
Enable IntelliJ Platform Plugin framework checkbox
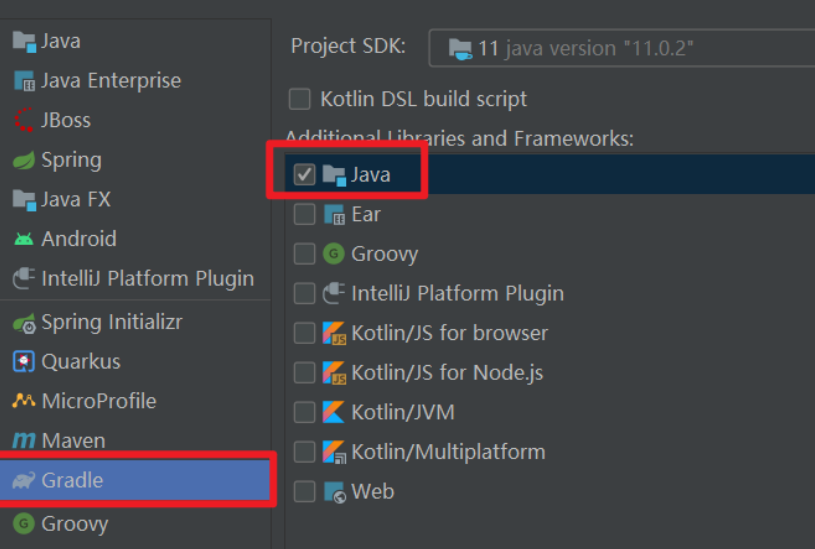304,293
